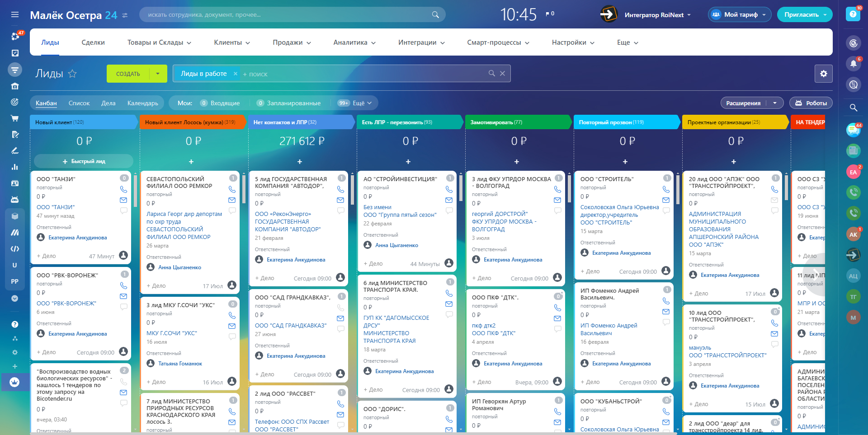
Task: Click the left sidebar plus icon
Action: click(15, 366)
